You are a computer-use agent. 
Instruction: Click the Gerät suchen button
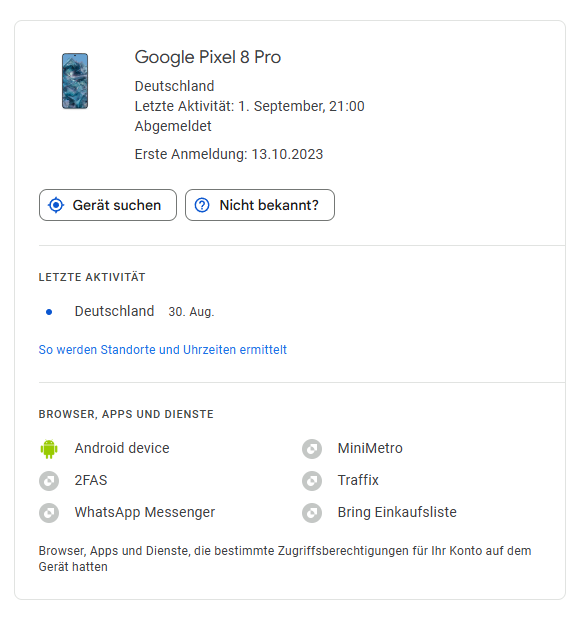(108, 205)
